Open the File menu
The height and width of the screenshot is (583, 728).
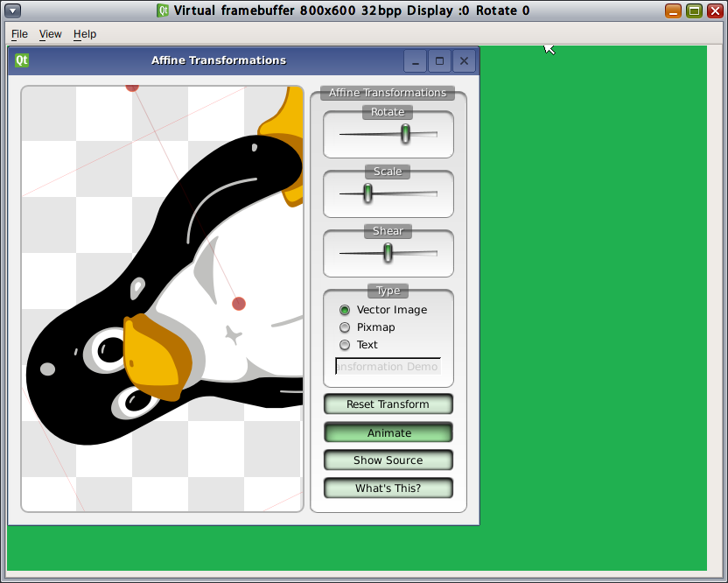tap(19, 34)
